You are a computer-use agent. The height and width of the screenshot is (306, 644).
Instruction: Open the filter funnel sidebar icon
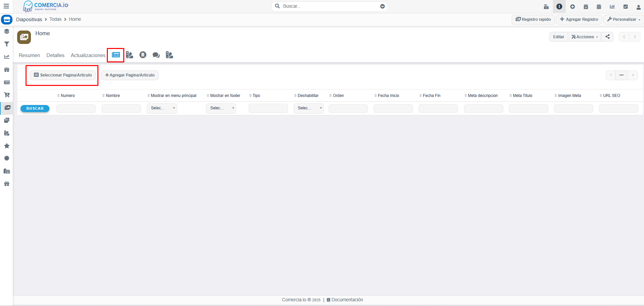[x=7, y=44]
